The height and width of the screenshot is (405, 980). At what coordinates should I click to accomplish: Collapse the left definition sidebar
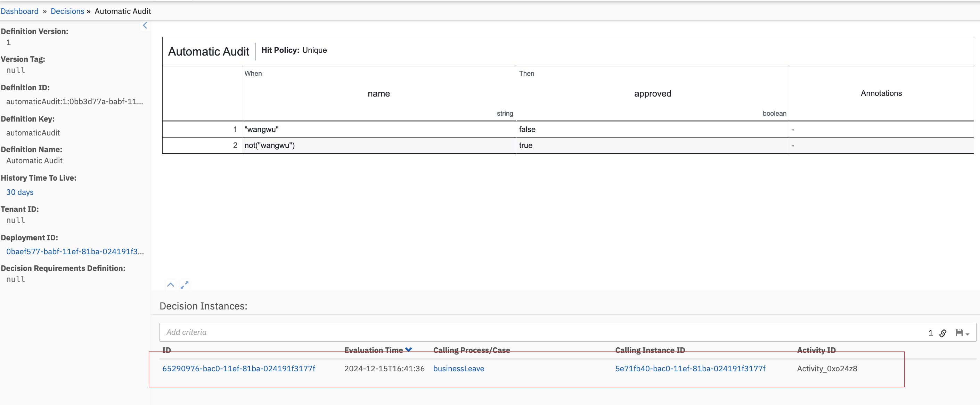[145, 25]
